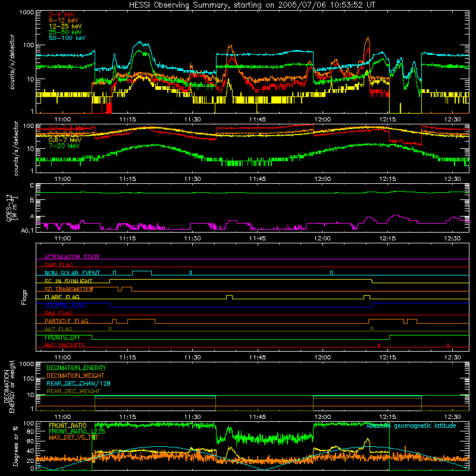Click the MAX_DET_VS_TOT legend label
The width and height of the screenshot is (476, 476).
[x=74, y=437]
